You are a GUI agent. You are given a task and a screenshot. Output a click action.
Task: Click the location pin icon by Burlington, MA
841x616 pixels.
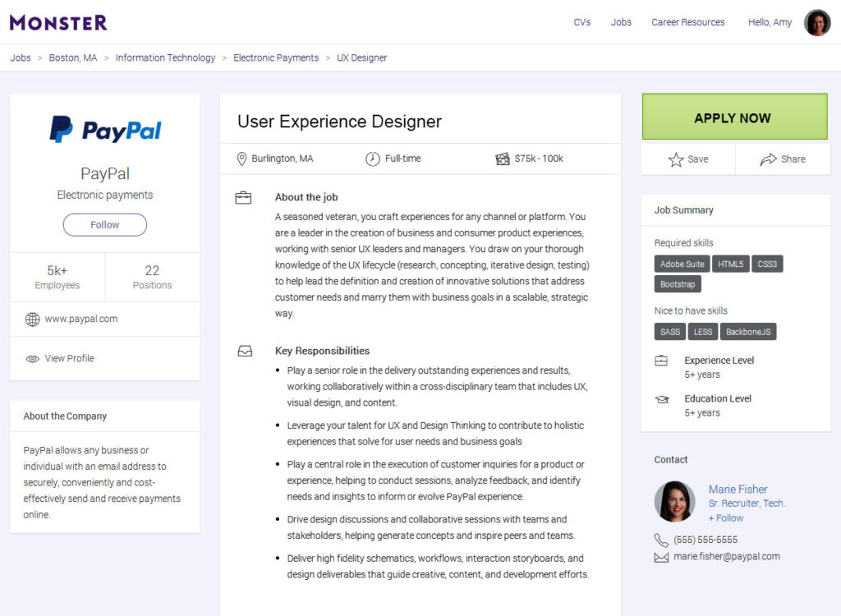242,159
